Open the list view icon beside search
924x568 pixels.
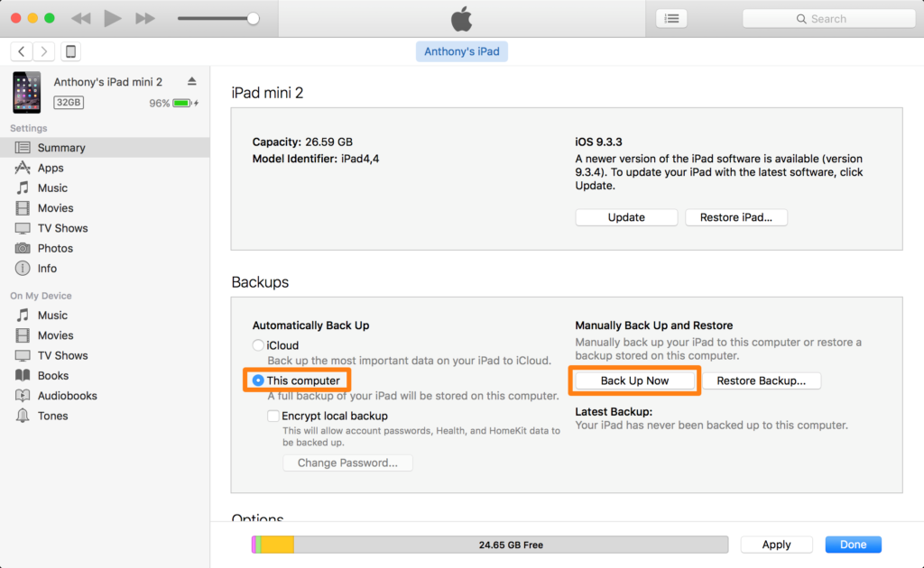click(671, 18)
